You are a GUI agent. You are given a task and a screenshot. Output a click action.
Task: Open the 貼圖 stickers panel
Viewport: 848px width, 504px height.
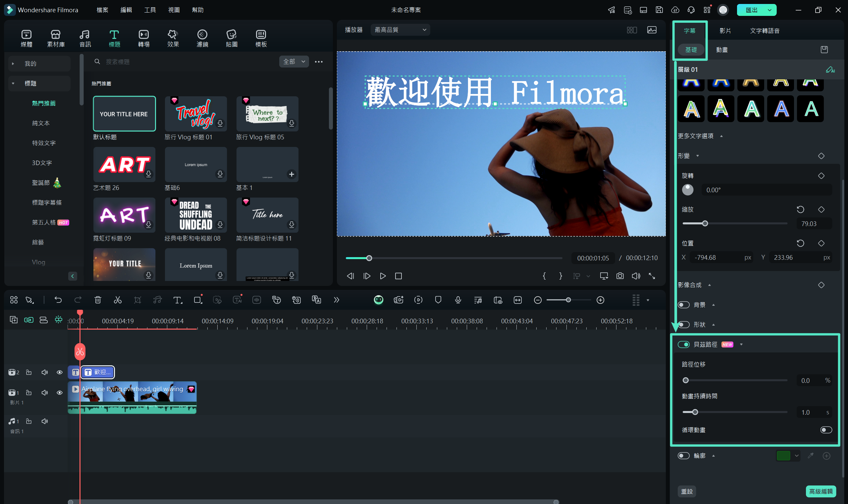point(232,38)
